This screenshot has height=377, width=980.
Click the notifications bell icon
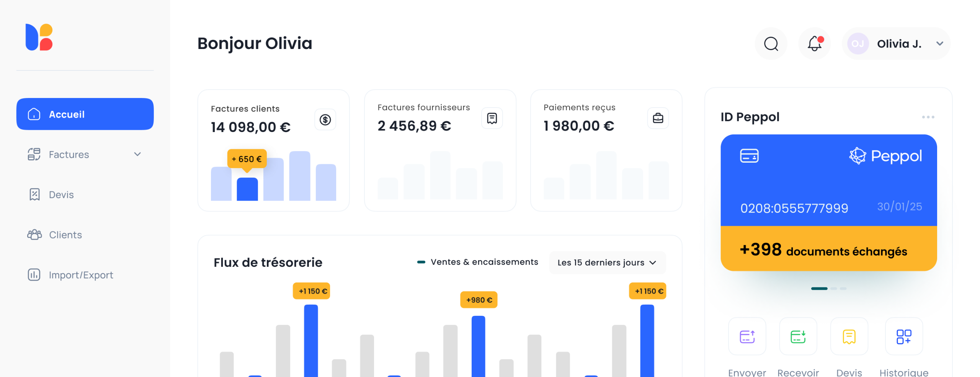[814, 44]
